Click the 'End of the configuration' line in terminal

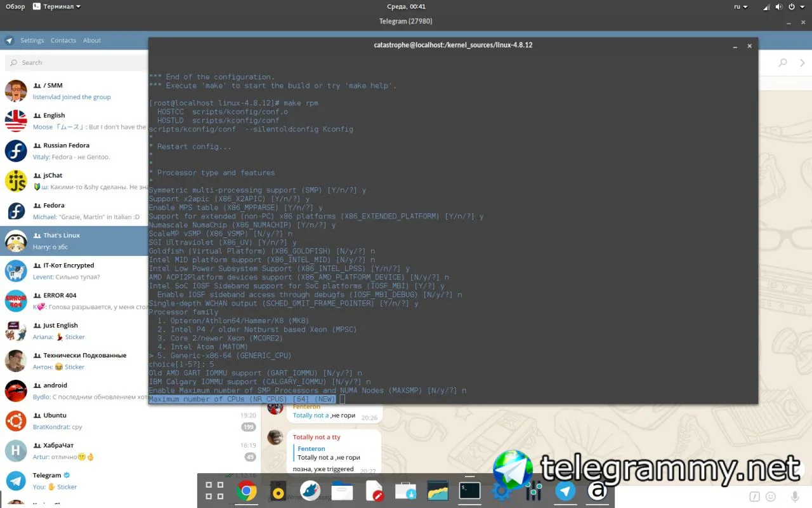(x=212, y=77)
